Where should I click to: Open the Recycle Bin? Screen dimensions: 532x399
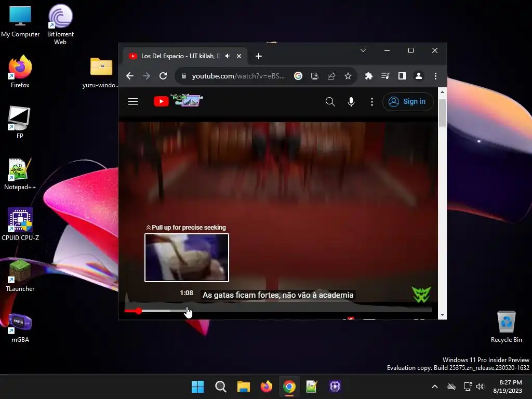(x=506, y=326)
